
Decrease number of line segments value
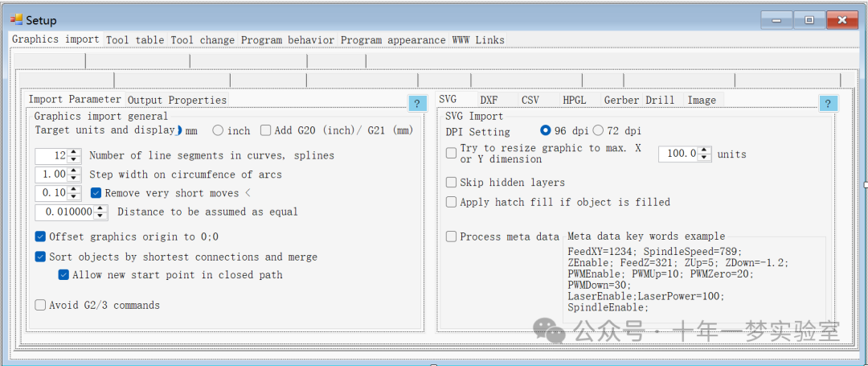click(x=74, y=159)
